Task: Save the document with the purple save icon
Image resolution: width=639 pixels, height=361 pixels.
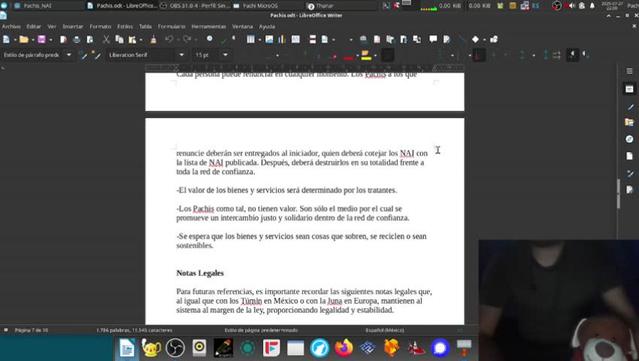Action: (x=42, y=40)
